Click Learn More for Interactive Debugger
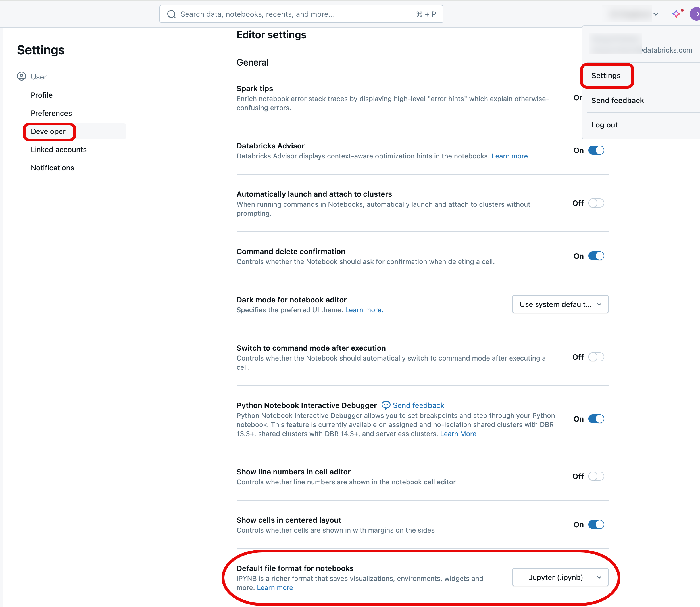 (458, 433)
